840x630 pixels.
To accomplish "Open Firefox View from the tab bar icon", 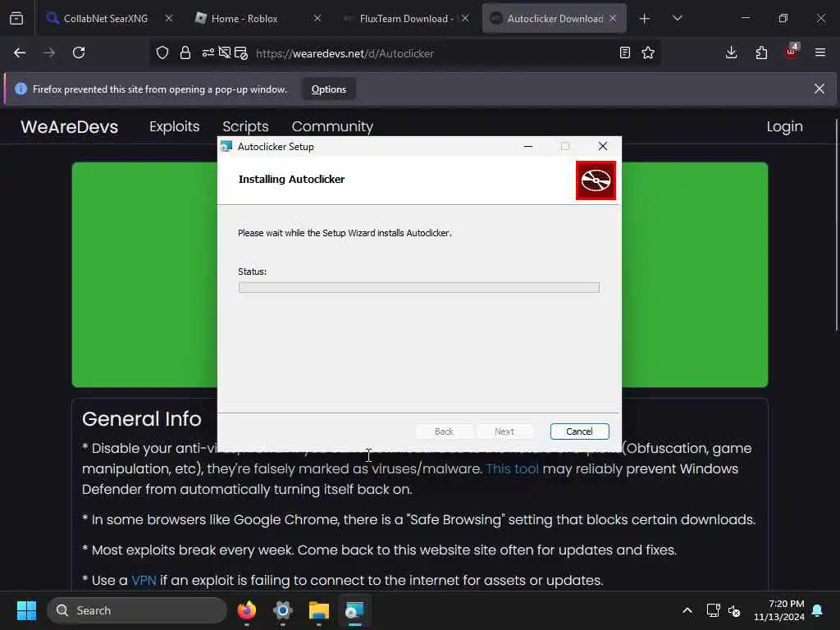I will point(16,18).
